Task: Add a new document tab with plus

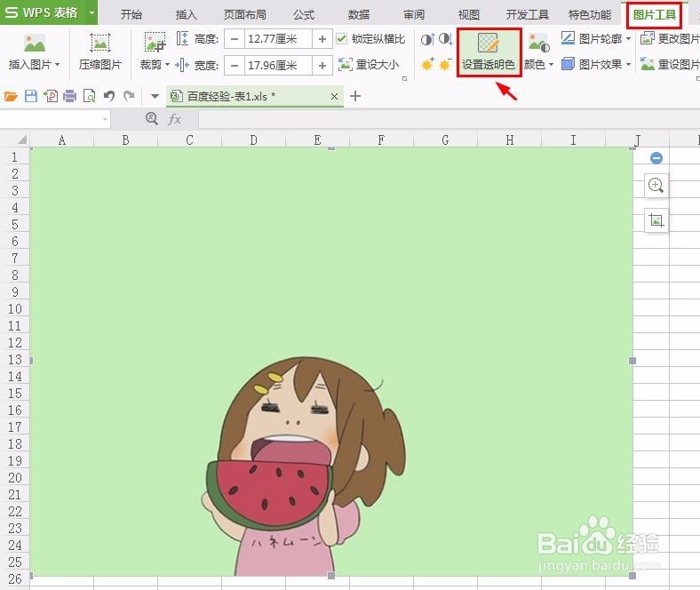Action: tap(355, 96)
